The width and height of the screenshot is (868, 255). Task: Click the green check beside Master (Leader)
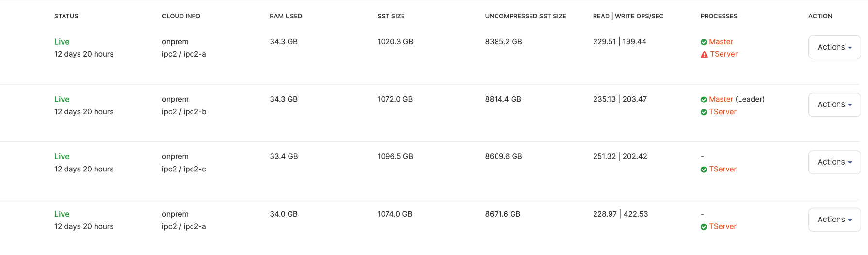click(704, 100)
